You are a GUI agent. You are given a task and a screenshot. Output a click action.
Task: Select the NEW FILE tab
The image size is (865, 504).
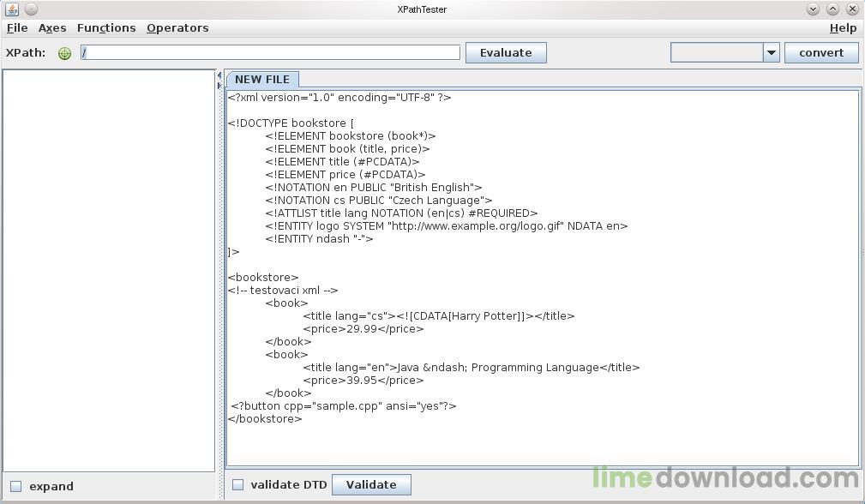point(262,80)
